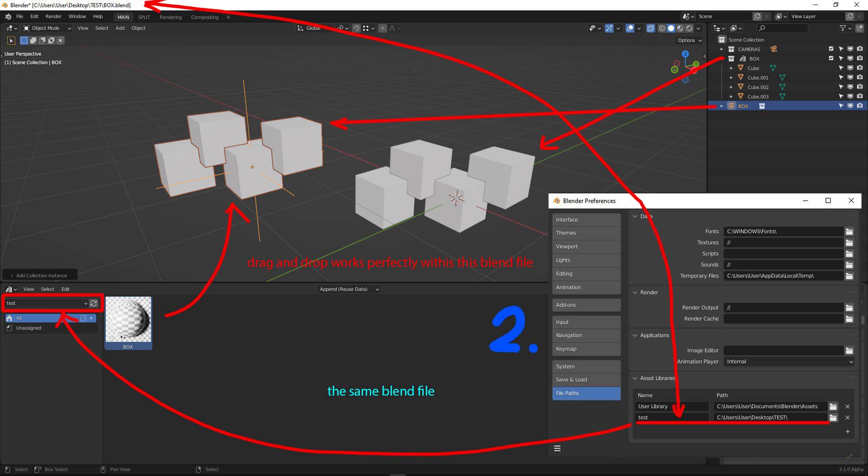This screenshot has height=476, width=868.
Task: Click the Blender logo menu icon
Action: tap(8, 17)
